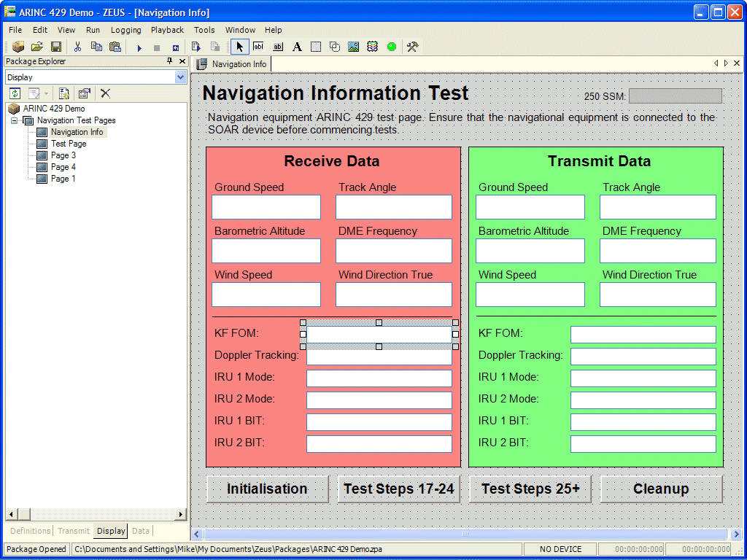Pick the letter A text label tool
The image size is (747, 560).
click(x=298, y=47)
